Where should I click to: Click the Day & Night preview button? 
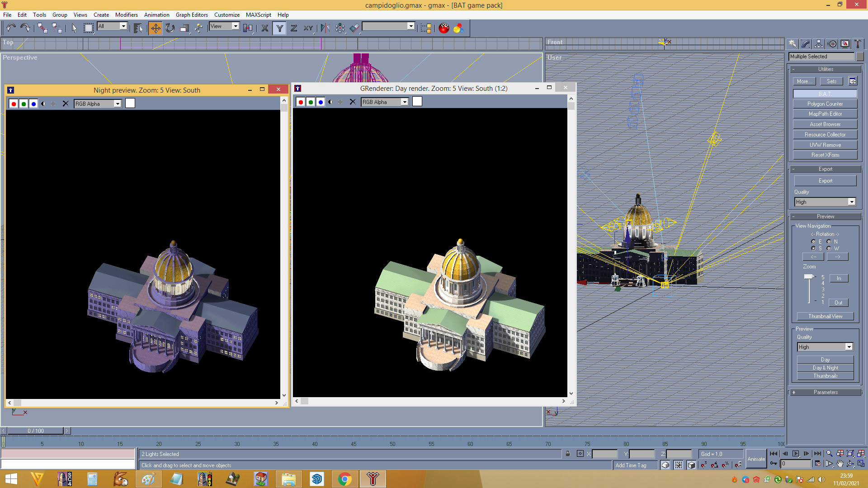pyautogui.click(x=825, y=368)
